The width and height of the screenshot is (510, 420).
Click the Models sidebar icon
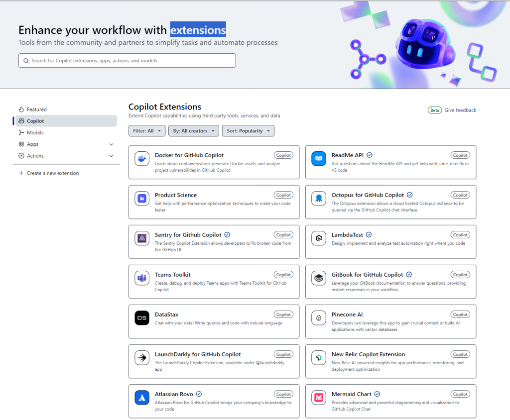(21, 132)
